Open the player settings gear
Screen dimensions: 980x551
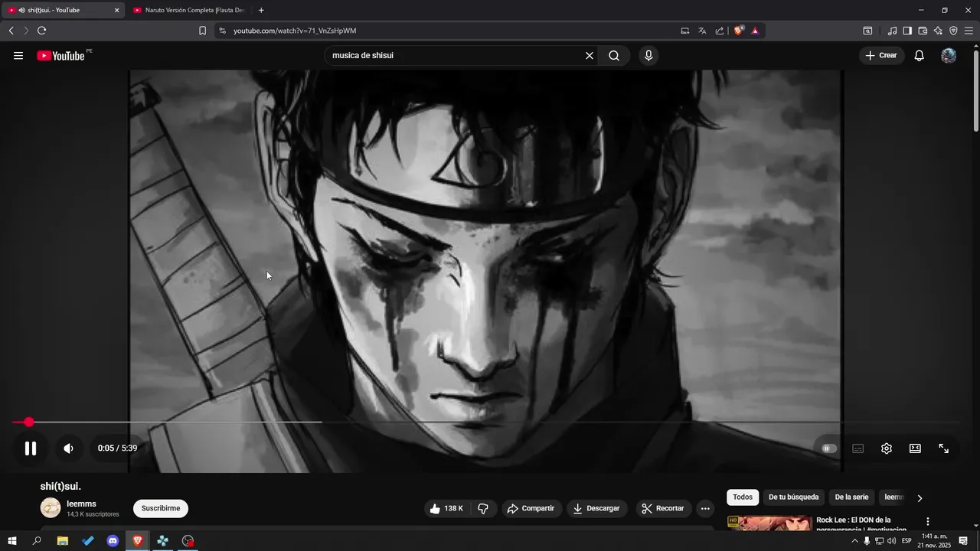pyautogui.click(x=887, y=448)
